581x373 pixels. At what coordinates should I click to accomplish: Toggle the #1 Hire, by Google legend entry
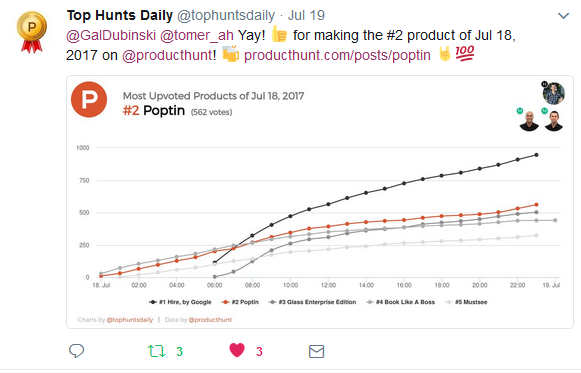pyautogui.click(x=180, y=302)
